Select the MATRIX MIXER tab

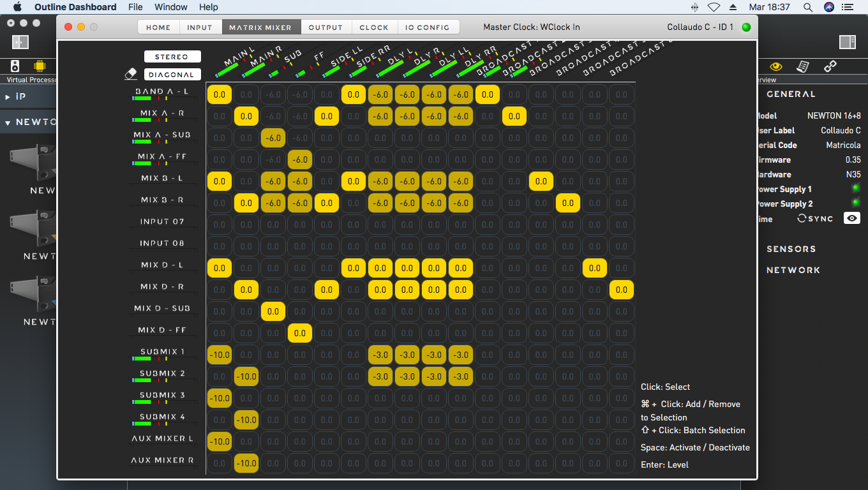tap(260, 27)
